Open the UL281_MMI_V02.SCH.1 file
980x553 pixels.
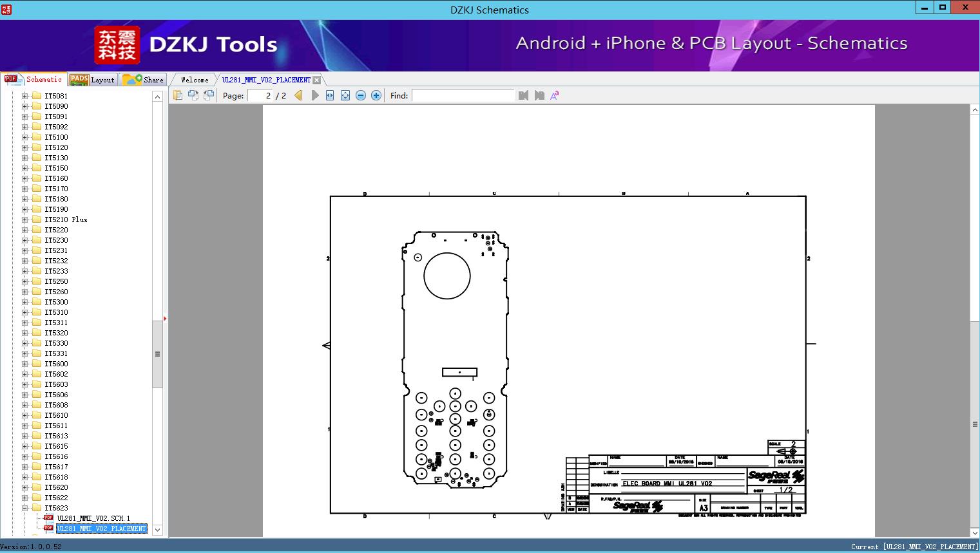[x=93, y=518]
